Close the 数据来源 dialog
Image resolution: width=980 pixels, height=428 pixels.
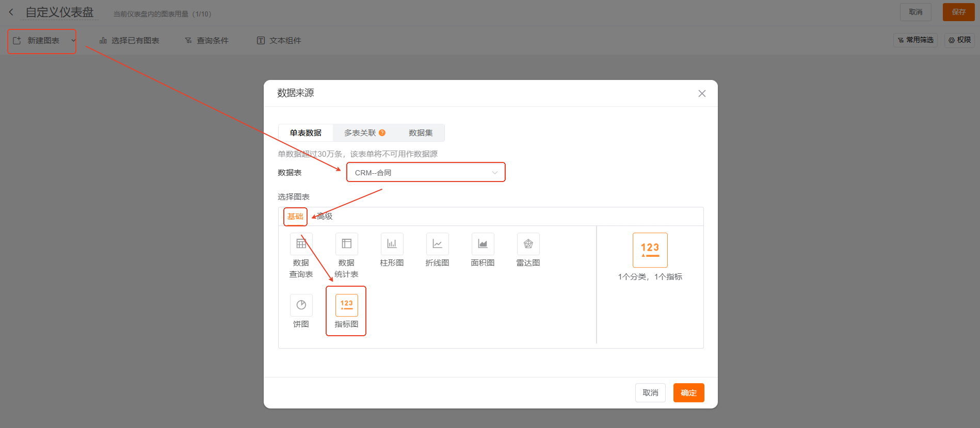702,93
